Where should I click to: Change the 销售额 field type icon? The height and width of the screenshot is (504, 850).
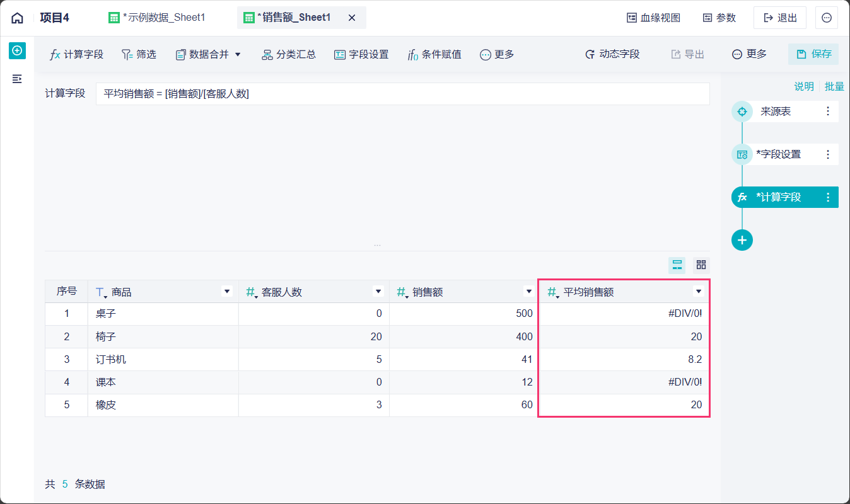(x=402, y=292)
